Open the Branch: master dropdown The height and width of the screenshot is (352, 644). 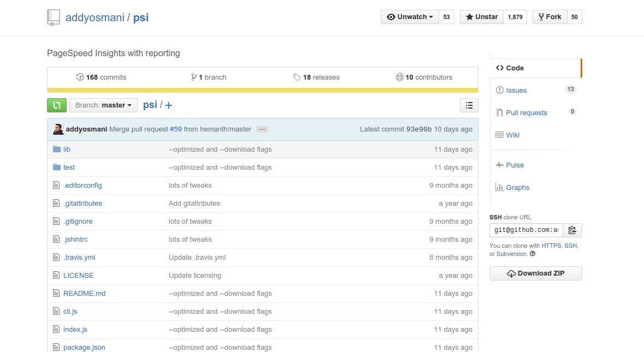click(103, 105)
